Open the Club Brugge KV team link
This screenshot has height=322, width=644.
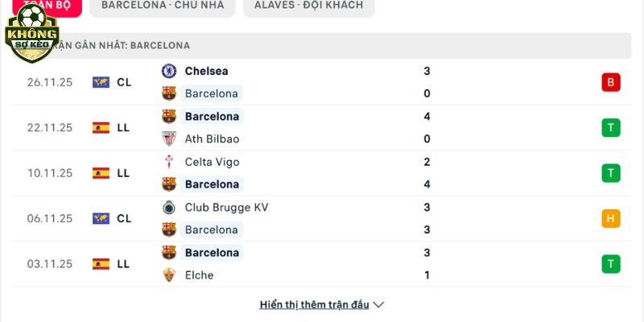point(226,207)
